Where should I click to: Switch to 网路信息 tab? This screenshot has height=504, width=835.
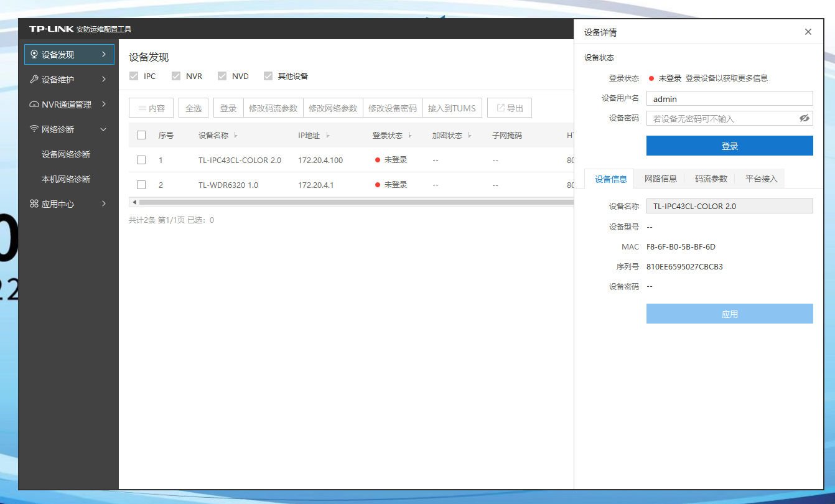[661, 179]
